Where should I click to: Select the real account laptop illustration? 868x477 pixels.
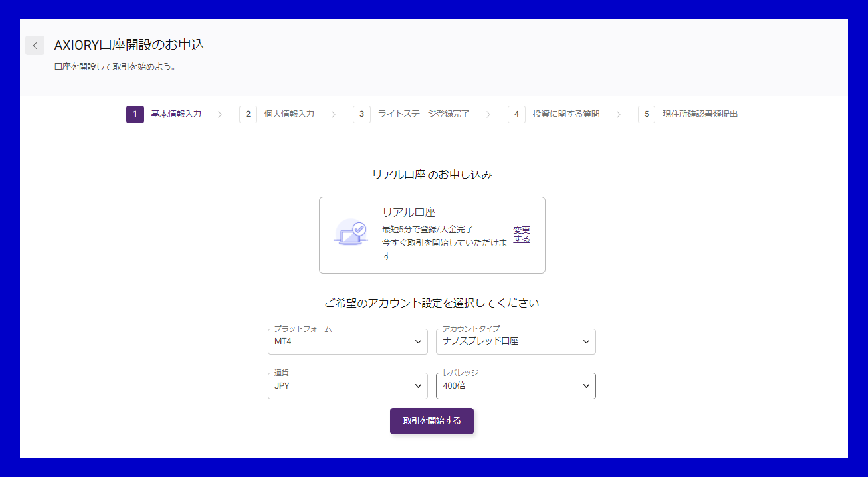[x=351, y=232]
